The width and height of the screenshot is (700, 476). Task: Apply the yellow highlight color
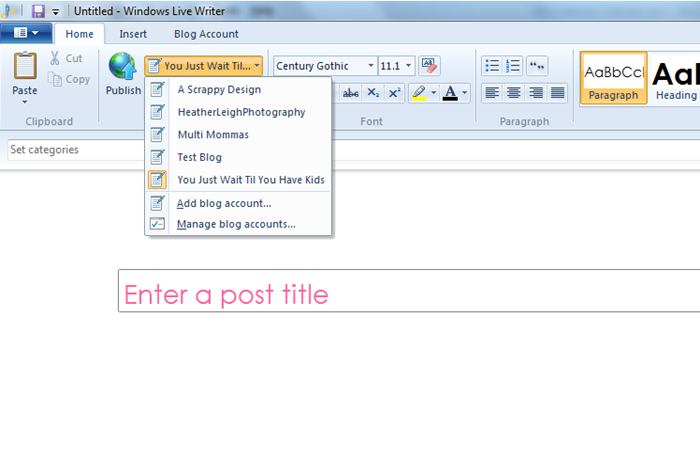(419, 93)
